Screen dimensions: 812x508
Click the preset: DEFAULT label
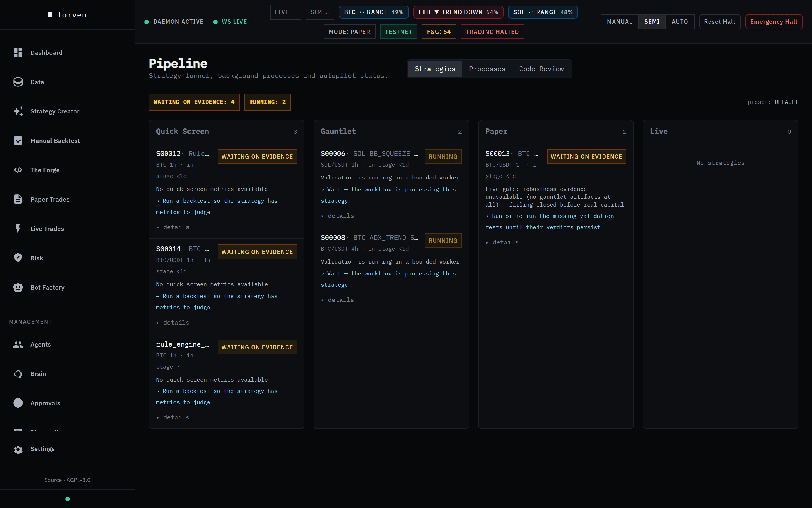[x=773, y=102]
